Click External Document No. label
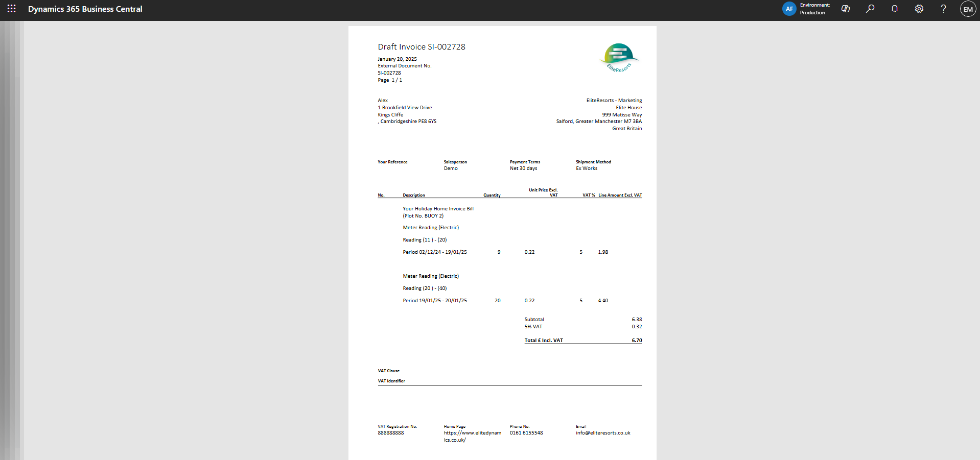This screenshot has height=460, width=980. pyautogui.click(x=405, y=66)
